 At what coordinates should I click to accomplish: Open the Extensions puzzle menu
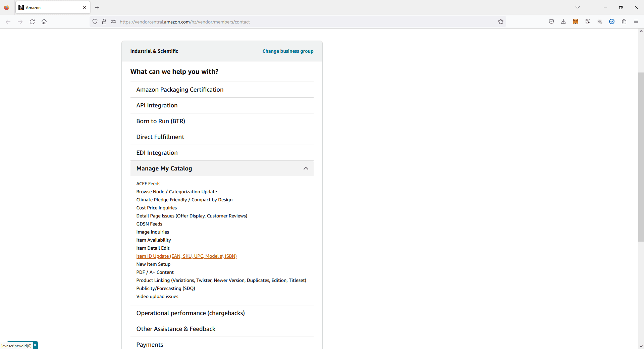(624, 22)
